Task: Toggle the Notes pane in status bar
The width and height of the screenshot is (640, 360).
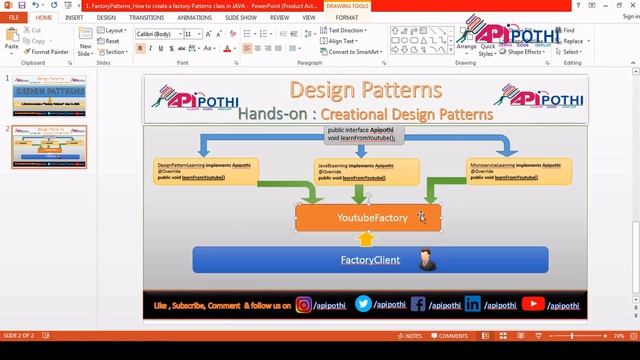Action: (x=409, y=336)
